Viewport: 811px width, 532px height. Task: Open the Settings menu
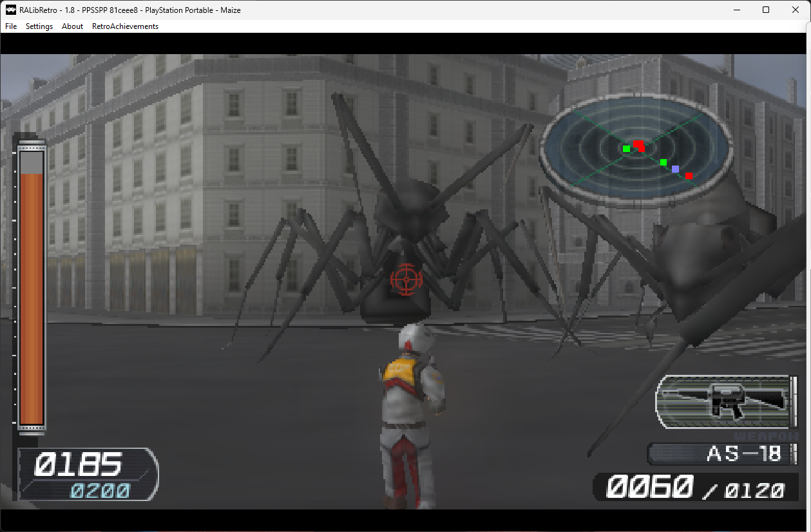click(x=39, y=26)
